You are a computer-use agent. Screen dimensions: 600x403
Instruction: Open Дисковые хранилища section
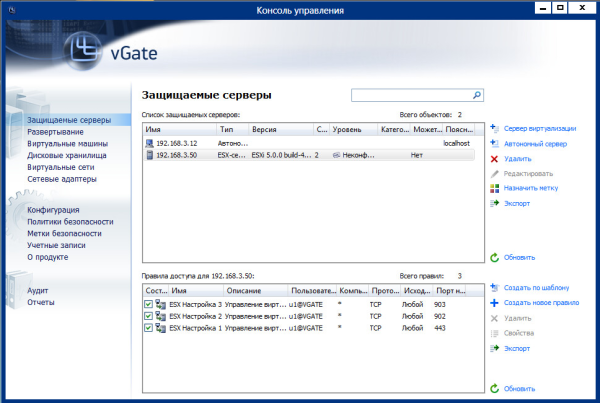(x=67, y=155)
